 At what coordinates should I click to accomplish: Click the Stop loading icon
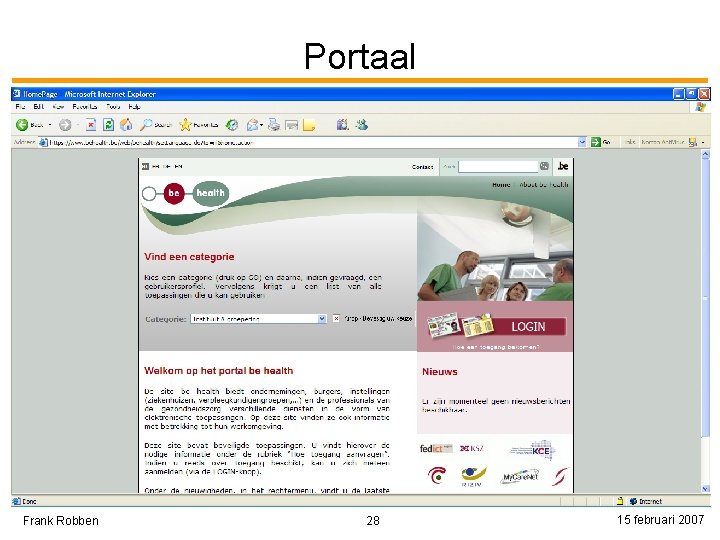[x=91, y=125]
